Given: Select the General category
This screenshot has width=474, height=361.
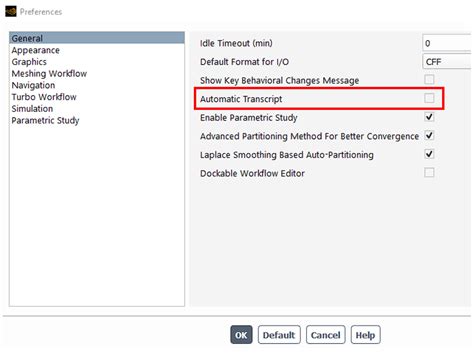Looking at the screenshot, I should click(x=97, y=38).
